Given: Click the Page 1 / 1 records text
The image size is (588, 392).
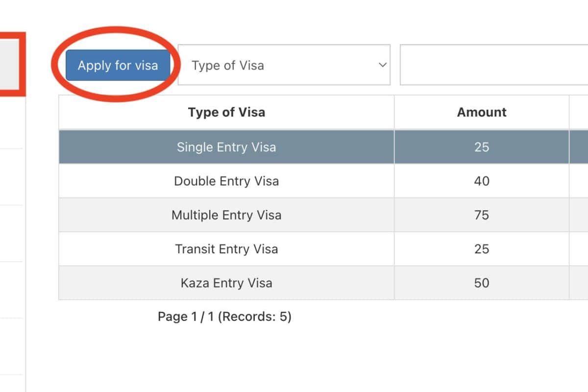Looking at the screenshot, I should coord(224,317).
